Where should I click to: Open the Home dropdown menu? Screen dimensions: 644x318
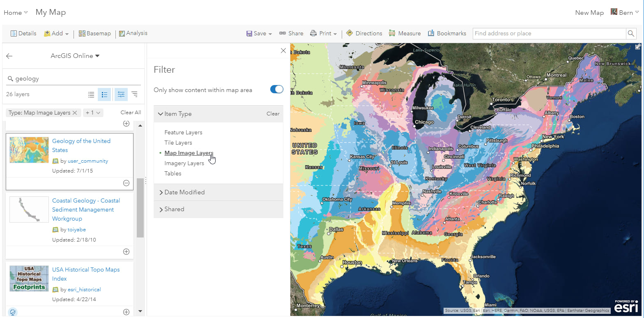[x=16, y=13]
